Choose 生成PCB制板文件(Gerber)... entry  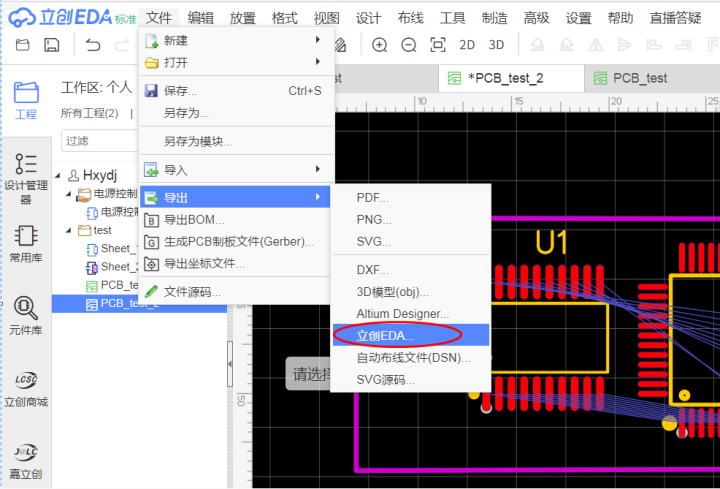pos(236,242)
